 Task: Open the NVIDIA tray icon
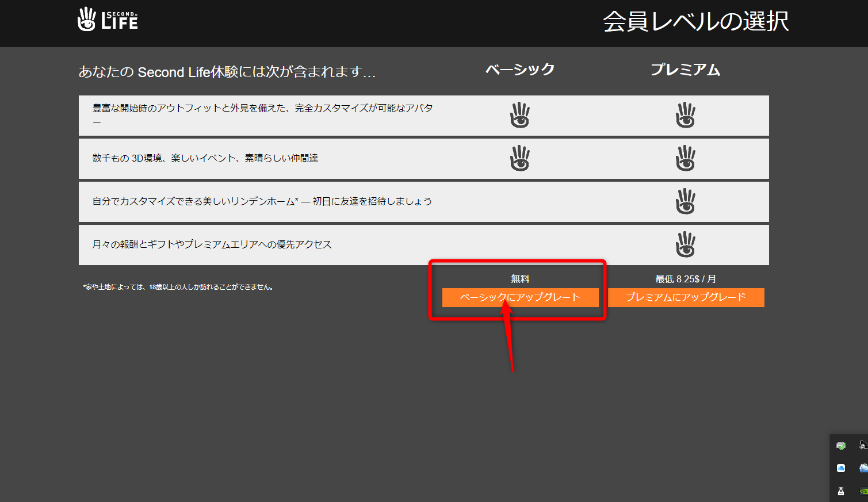[x=863, y=490]
